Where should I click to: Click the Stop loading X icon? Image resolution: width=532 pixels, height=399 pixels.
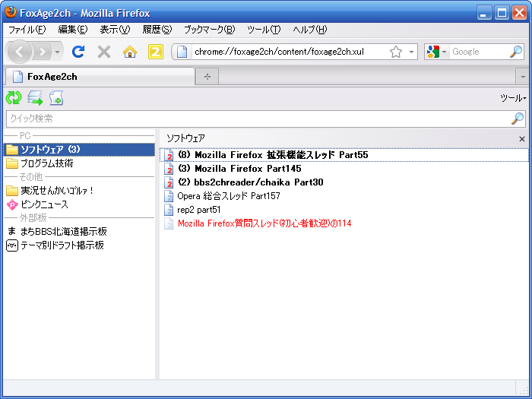tap(104, 52)
